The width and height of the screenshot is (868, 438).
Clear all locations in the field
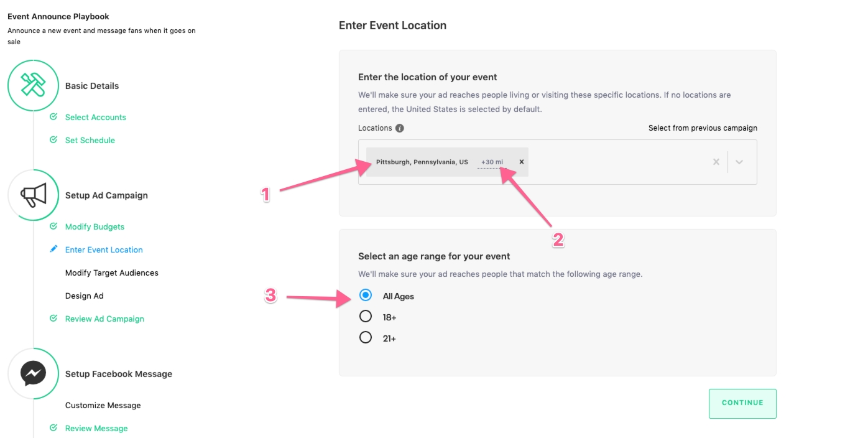(x=716, y=162)
